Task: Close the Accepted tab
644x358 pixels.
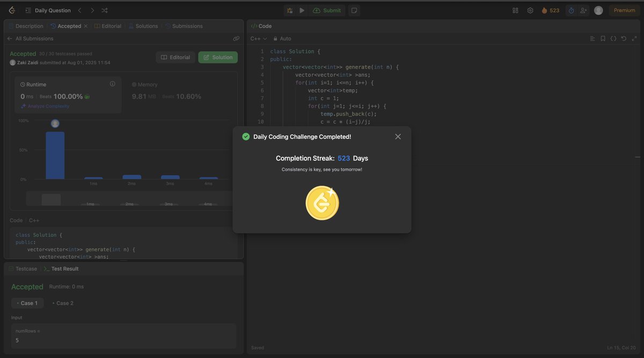Action: pos(85,26)
